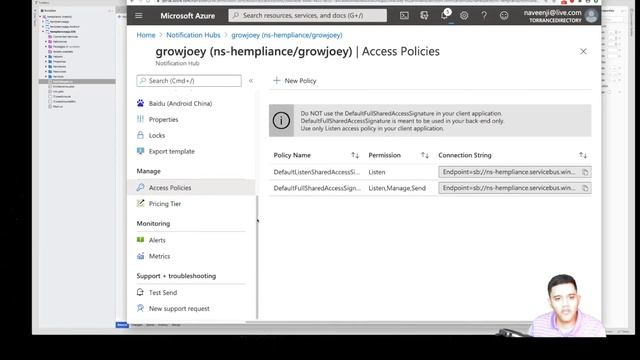Viewport: 640px width, 360px height.
Task: Click the Export template icon
Action: tap(140, 151)
